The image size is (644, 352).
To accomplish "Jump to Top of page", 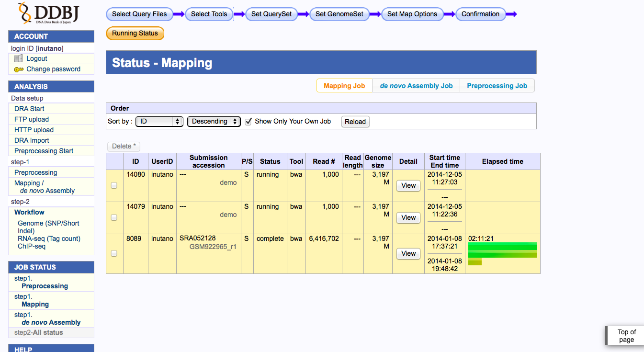I will (626, 336).
